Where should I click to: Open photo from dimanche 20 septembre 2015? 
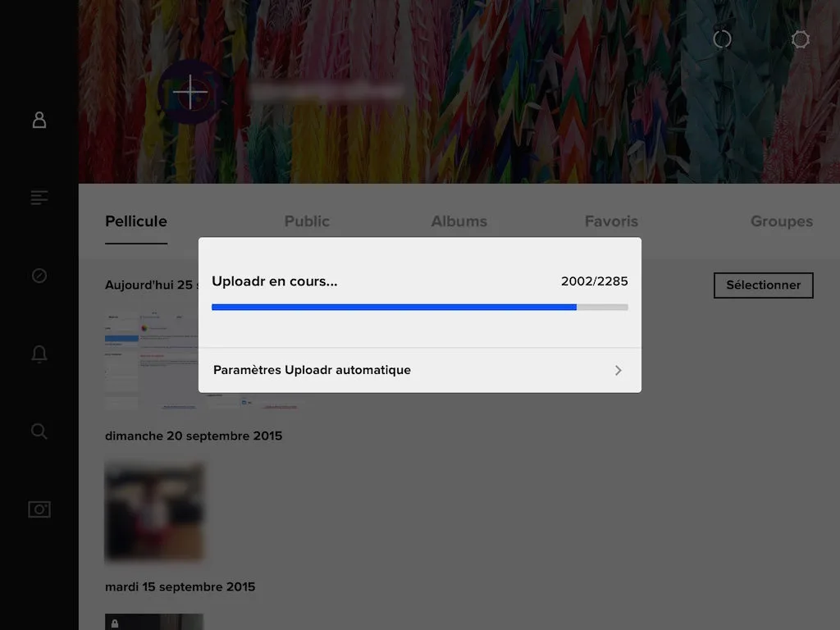[x=154, y=512]
